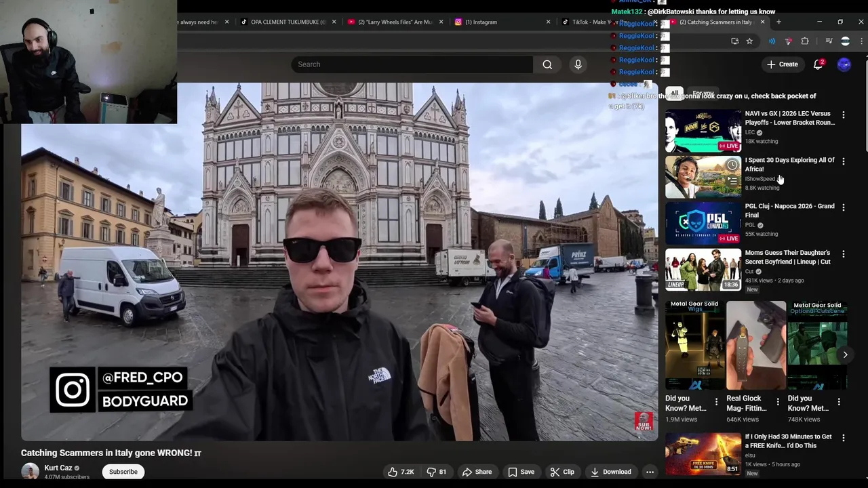Image resolution: width=868 pixels, height=488 pixels.
Task: Add iShowSpeed video to Watch later
Action: pos(732,165)
